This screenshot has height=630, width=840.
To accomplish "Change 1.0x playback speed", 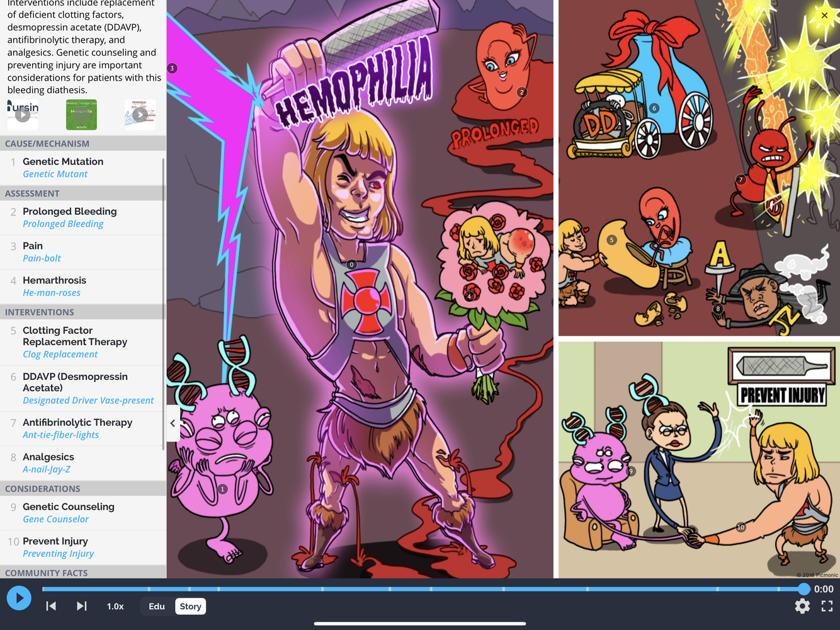I will coord(115,607).
